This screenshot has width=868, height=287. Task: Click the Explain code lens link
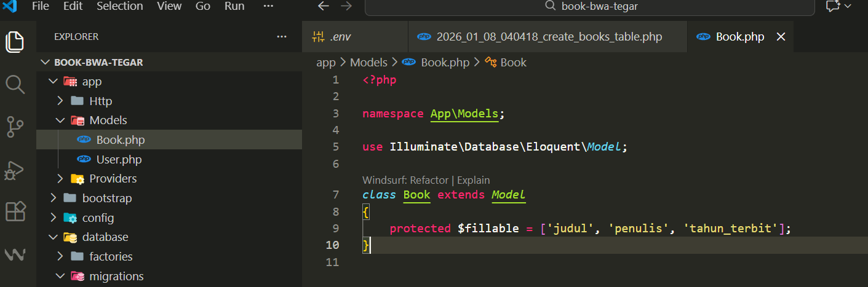[473, 180]
